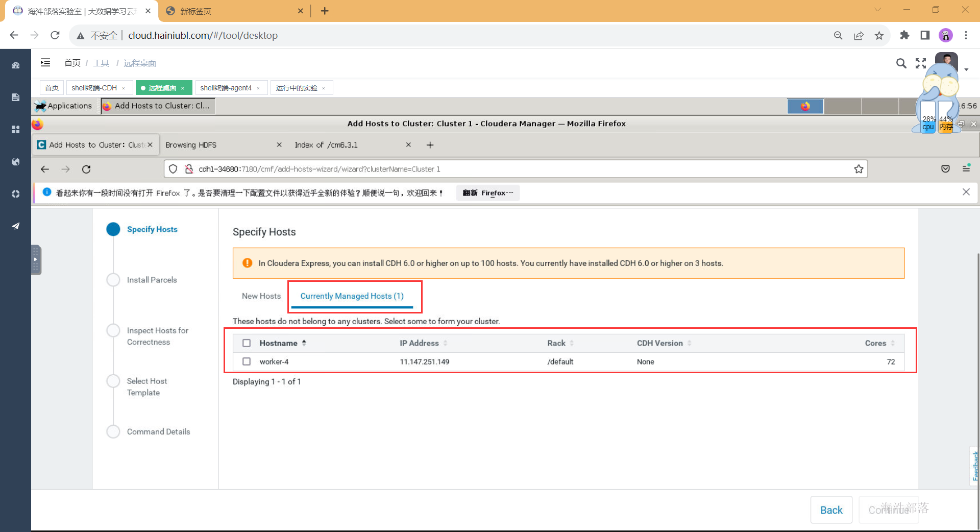Click the insecure lock icon in Firefox URL bar
980x532 pixels.
[189, 169]
